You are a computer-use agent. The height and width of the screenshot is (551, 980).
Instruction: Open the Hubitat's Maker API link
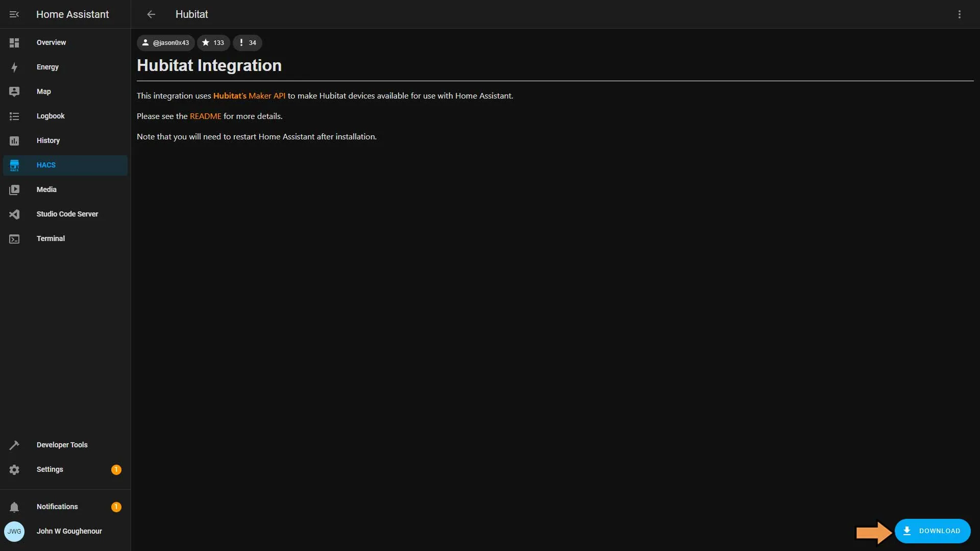249,96
